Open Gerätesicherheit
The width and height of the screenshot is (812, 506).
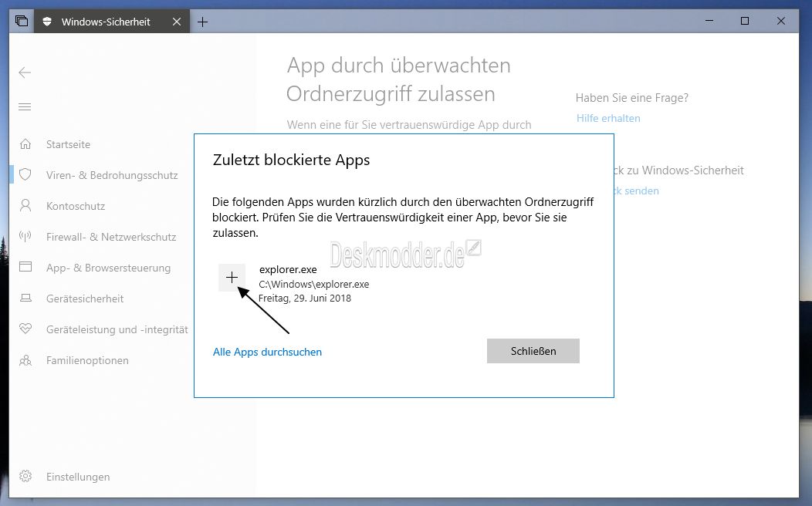click(85, 299)
